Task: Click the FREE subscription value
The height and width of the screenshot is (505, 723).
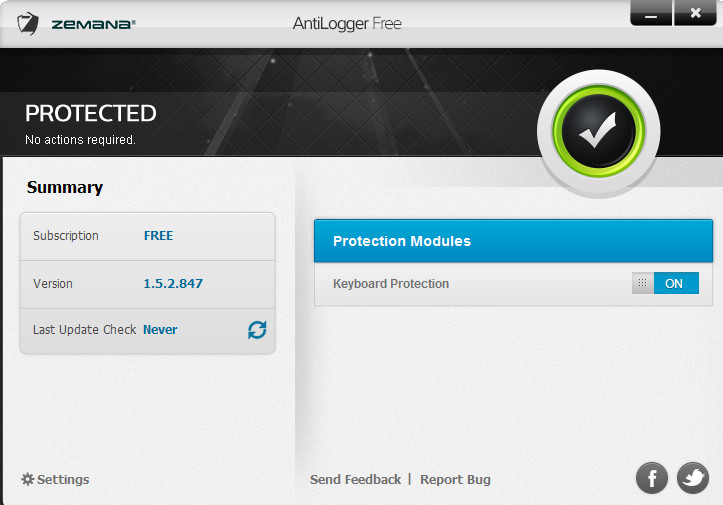Action: point(158,236)
